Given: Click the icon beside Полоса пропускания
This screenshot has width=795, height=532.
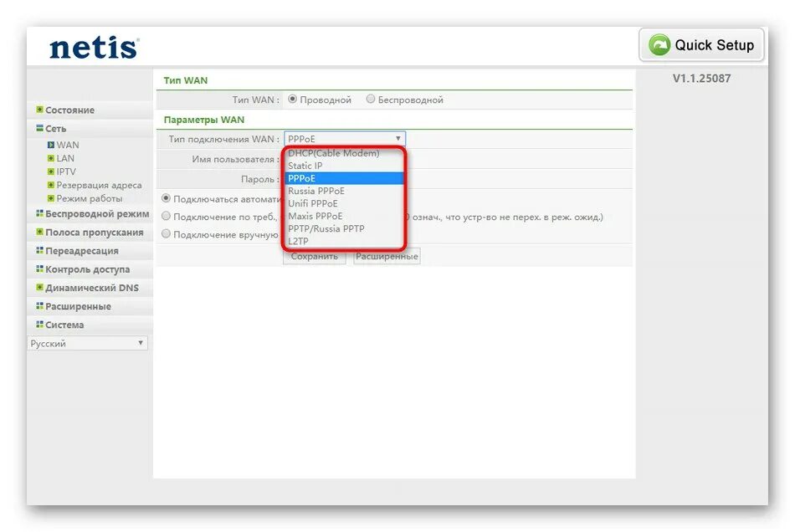Looking at the screenshot, I should [x=39, y=232].
